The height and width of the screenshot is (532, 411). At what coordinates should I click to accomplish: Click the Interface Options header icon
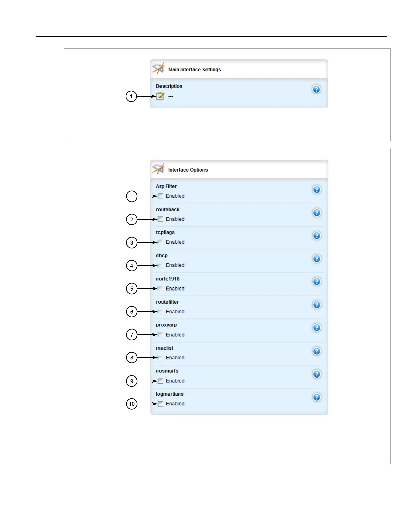(158, 169)
